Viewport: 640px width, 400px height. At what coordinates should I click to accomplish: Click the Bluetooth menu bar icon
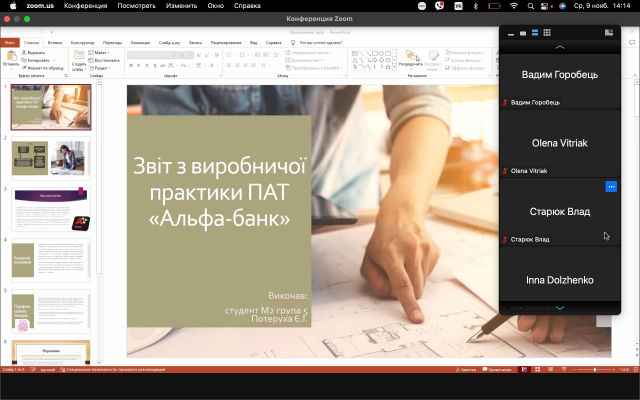(476, 6)
